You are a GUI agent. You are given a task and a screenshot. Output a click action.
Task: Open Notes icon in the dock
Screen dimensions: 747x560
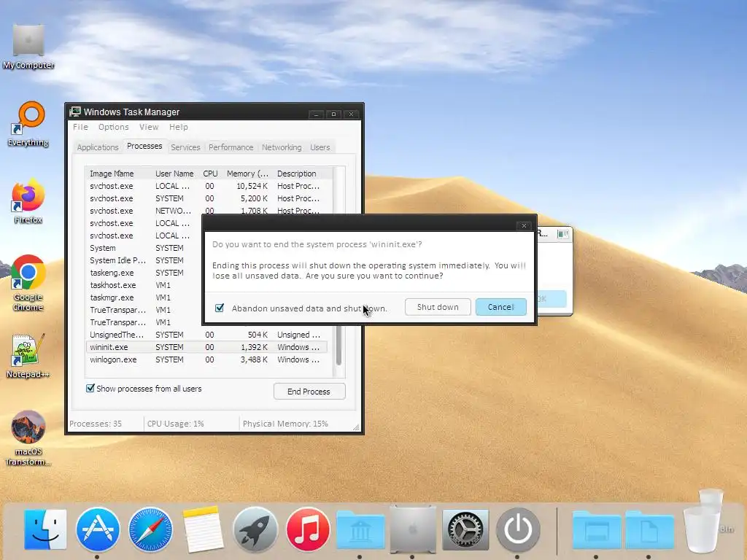pos(203,529)
